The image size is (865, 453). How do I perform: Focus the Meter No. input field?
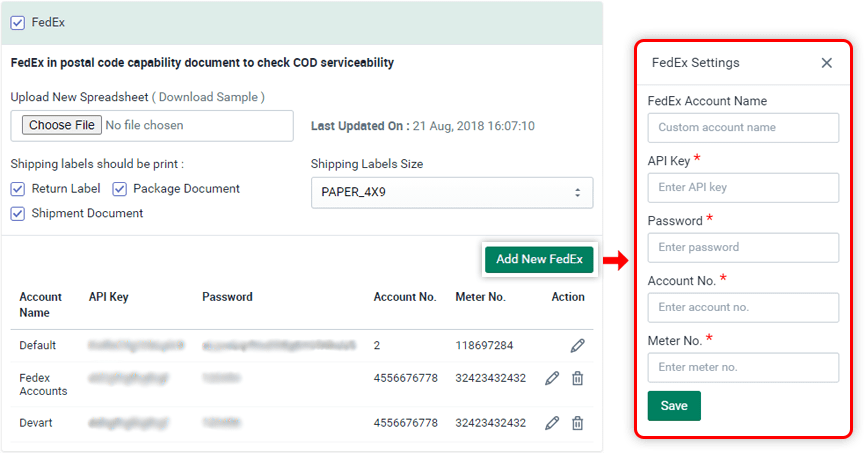tap(743, 368)
